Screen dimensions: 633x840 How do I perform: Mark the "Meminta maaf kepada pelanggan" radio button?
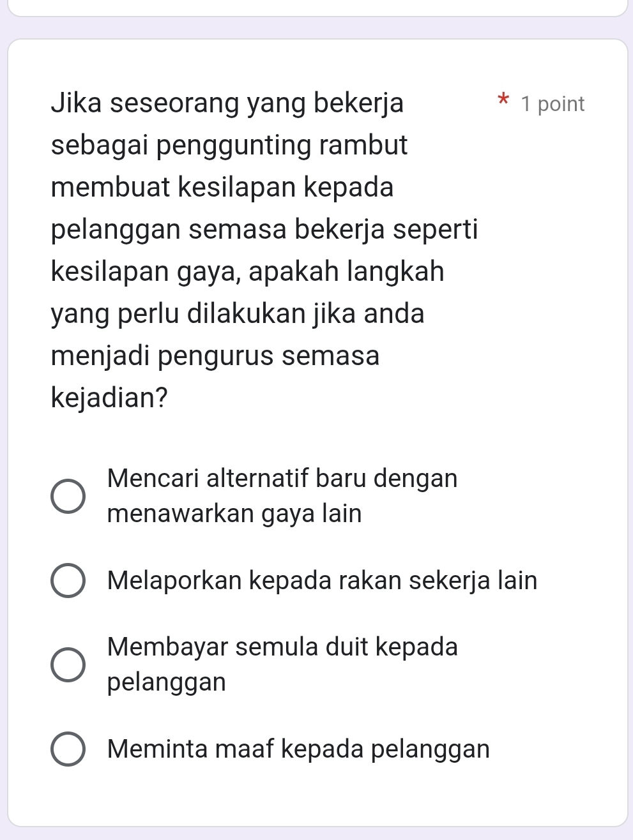tap(68, 749)
